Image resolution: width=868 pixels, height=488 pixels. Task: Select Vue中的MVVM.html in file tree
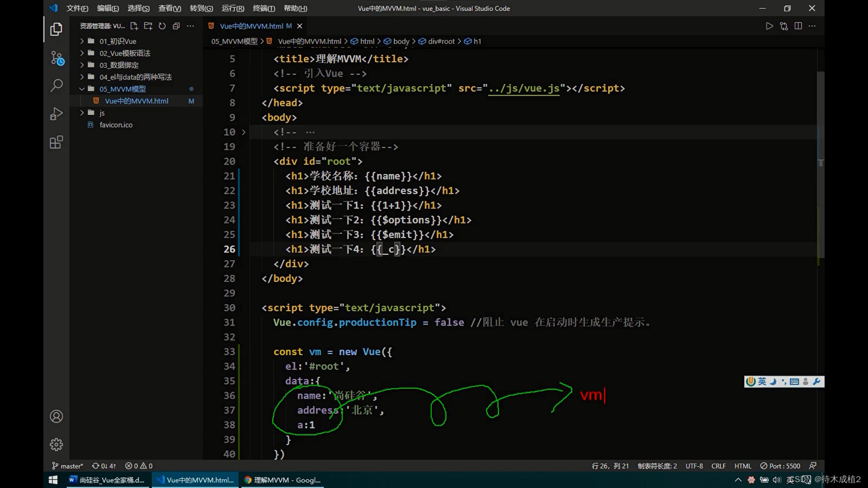(137, 101)
